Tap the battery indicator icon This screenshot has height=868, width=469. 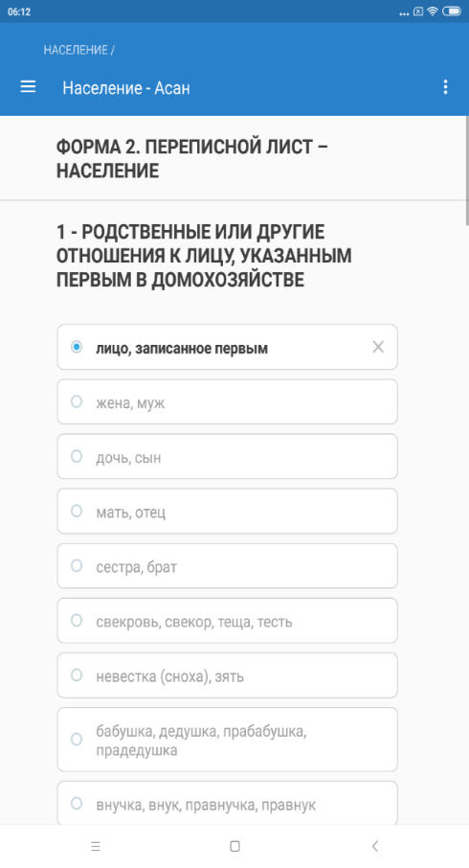452,11
